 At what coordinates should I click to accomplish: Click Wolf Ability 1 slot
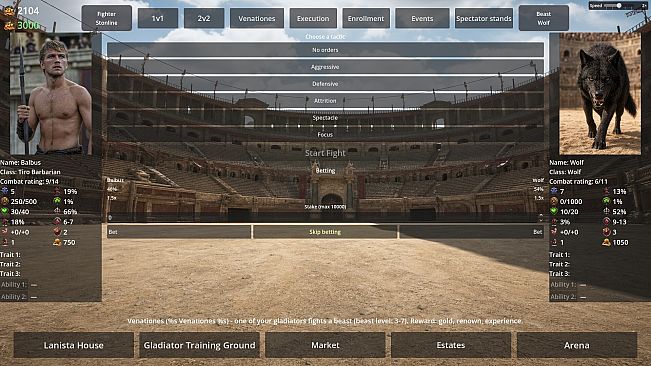568,285
